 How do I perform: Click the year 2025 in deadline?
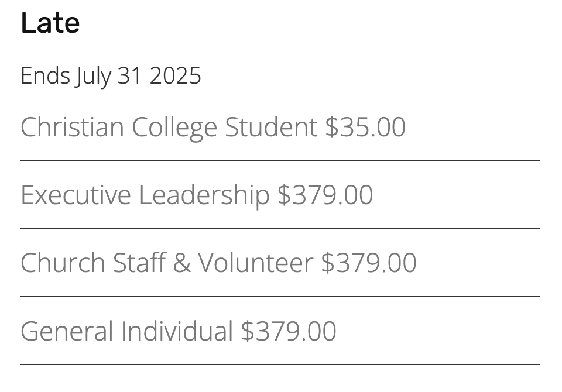[175, 76]
